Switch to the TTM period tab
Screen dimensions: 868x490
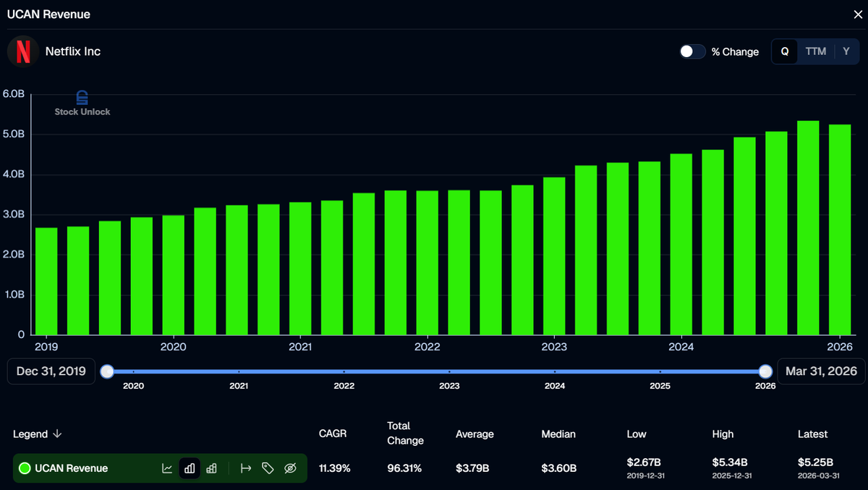tap(815, 51)
